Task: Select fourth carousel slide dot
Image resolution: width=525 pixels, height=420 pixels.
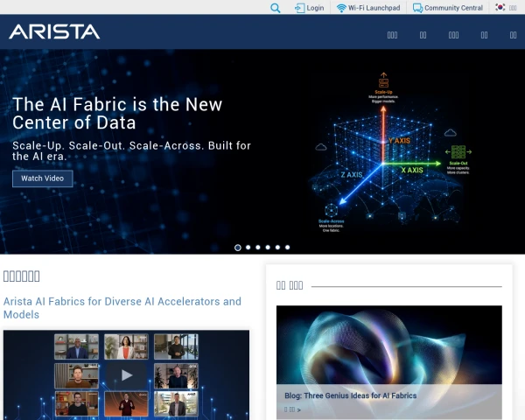Action: (x=268, y=248)
